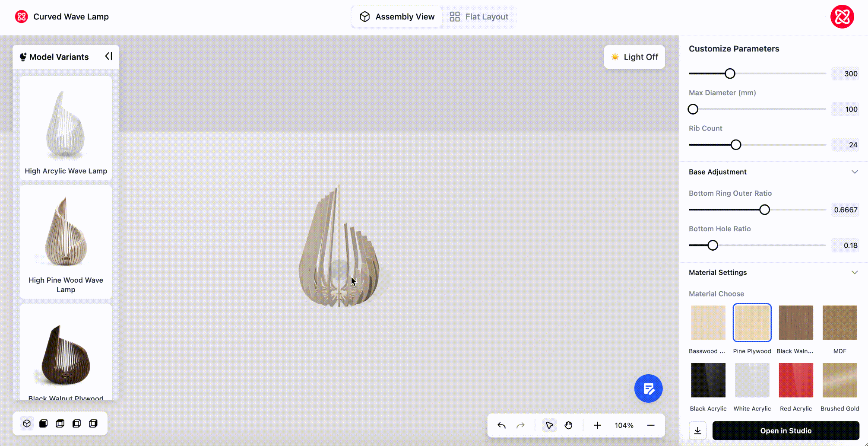Collapse the Material Settings section
868x446 pixels.
click(x=854, y=272)
